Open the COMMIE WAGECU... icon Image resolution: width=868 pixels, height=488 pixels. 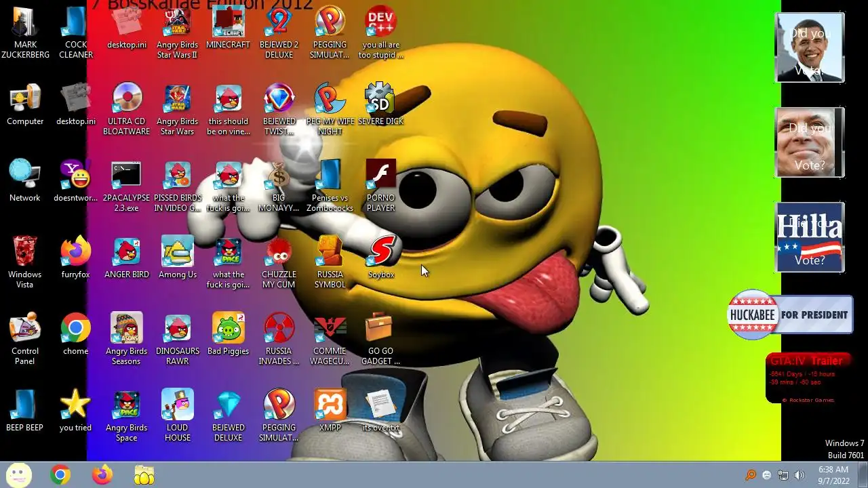click(330, 339)
